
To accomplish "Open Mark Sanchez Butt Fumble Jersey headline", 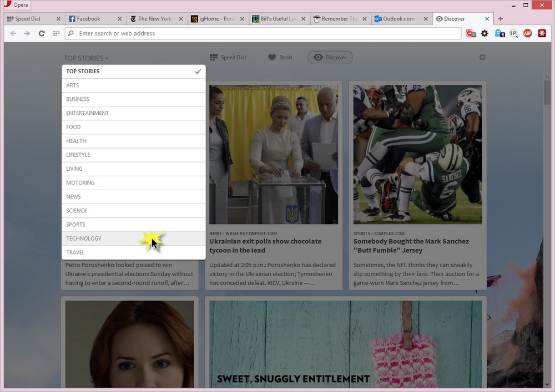I will coord(411,246).
